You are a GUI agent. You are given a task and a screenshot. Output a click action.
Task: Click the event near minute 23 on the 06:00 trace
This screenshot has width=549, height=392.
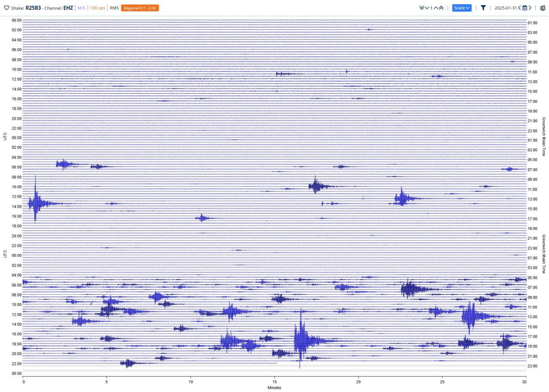point(410,289)
